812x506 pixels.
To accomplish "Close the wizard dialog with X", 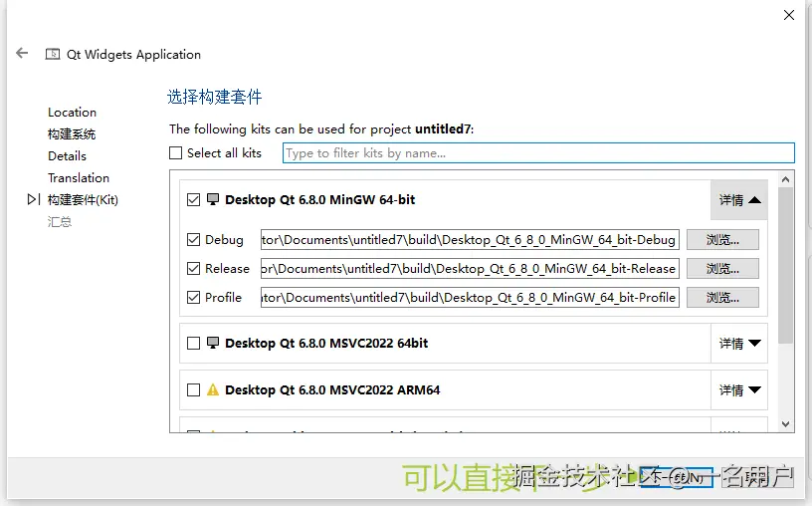I will 789,15.
